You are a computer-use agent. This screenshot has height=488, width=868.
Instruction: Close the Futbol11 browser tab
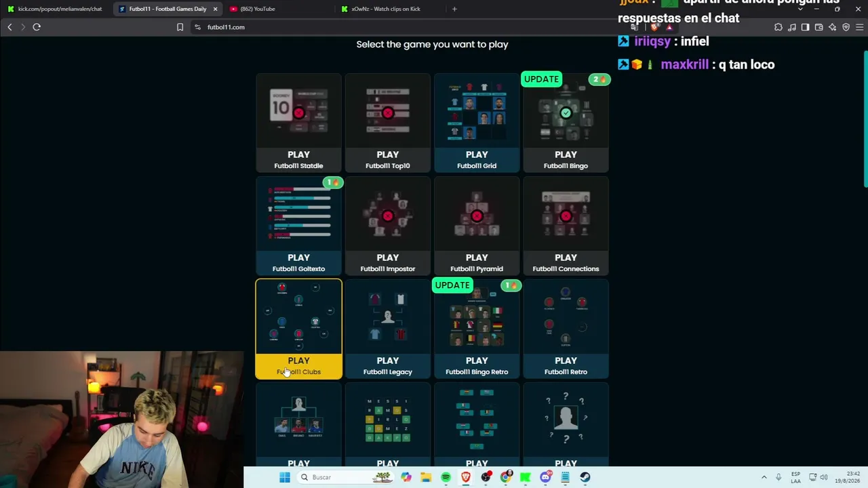coord(216,9)
